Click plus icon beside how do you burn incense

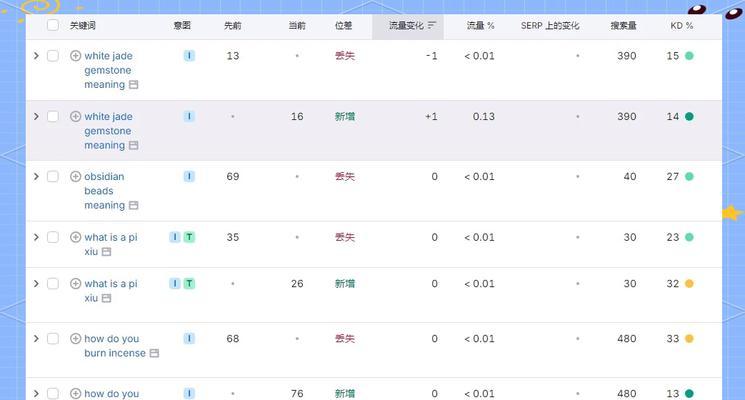(x=75, y=339)
